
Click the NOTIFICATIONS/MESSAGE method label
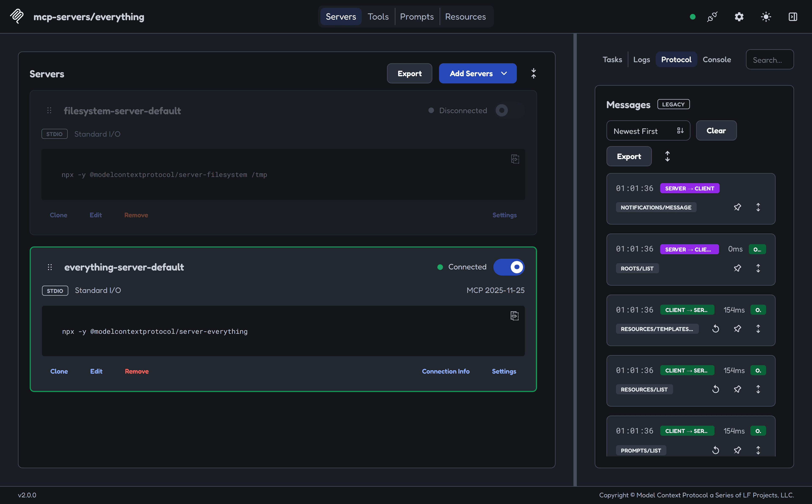pyautogui.click(x=656, y=207)
